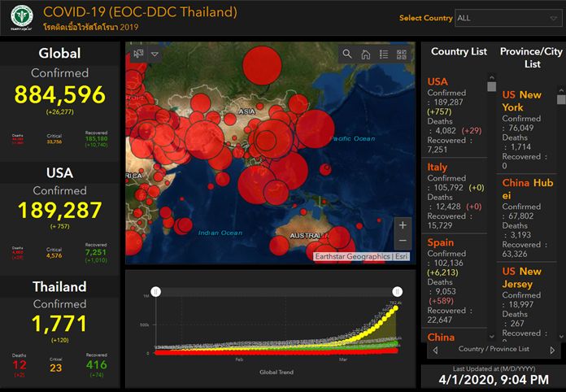
Task: Click the map search magnifier icon
Action: 347,54
